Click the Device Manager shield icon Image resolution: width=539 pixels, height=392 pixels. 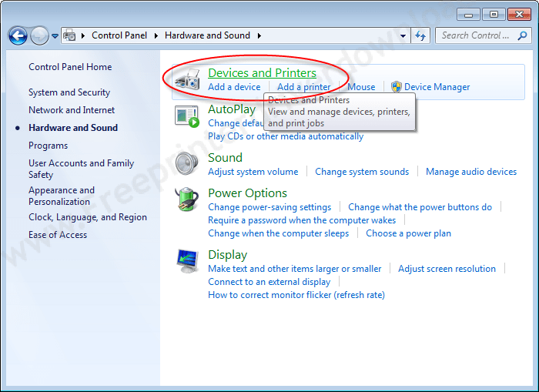tap(397, 87)
